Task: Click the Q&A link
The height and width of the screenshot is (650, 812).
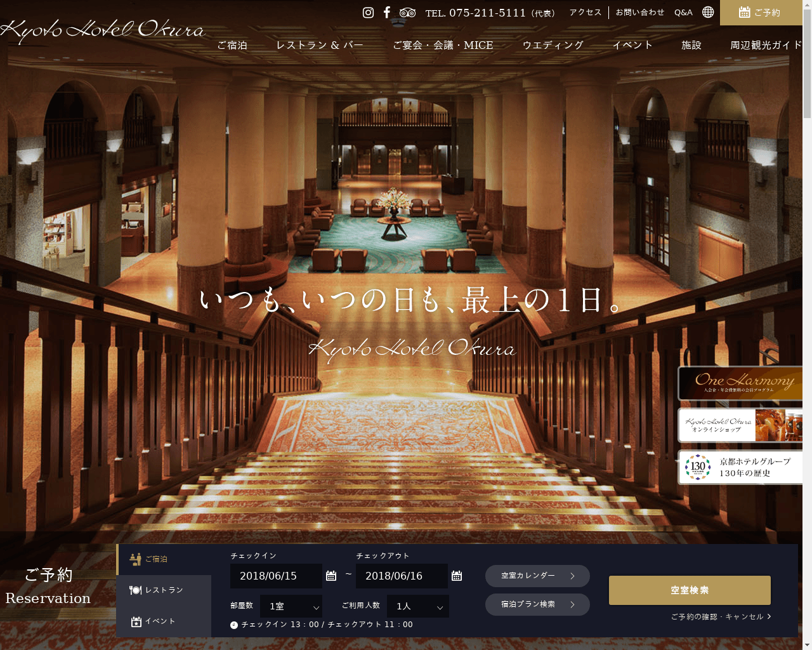Action: tap(683, 12)
